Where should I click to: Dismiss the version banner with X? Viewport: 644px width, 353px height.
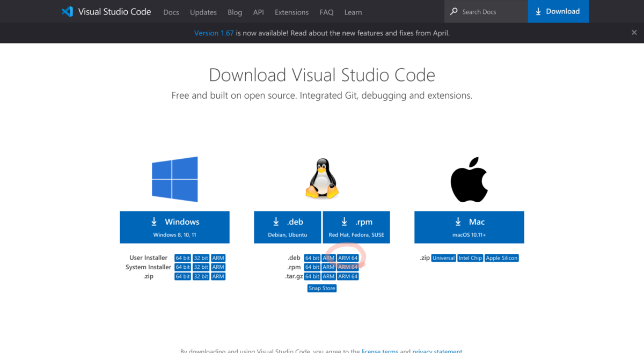634,33
